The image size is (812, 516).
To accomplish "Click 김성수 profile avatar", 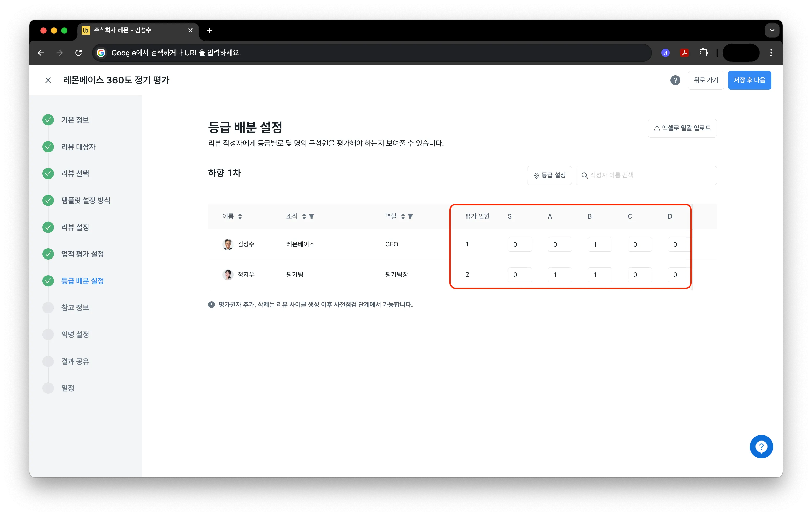I will [x=228, y=244].
